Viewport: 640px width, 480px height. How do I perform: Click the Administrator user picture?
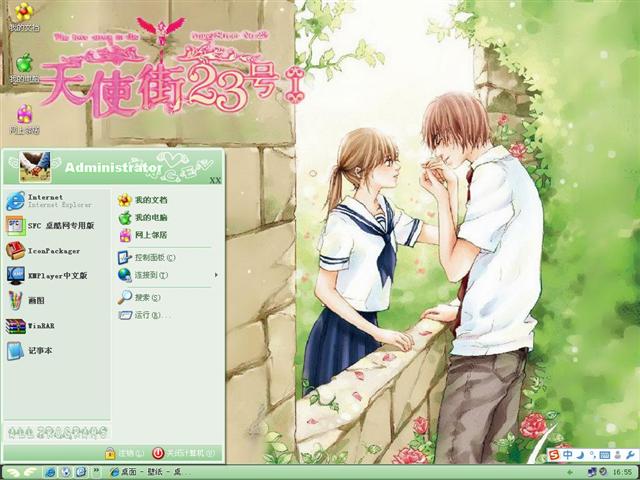pos(35,167)
